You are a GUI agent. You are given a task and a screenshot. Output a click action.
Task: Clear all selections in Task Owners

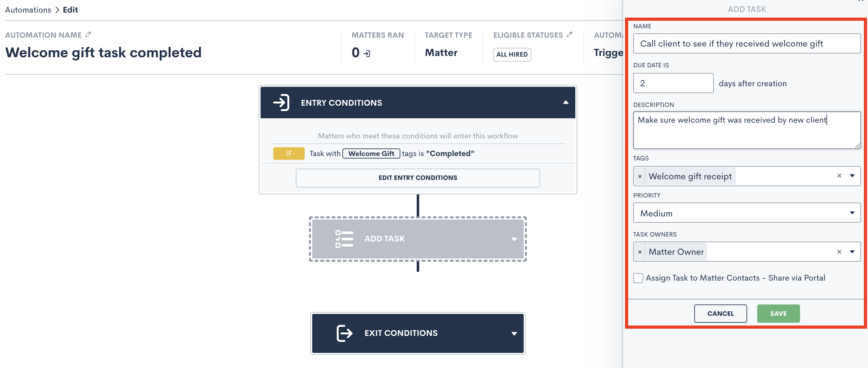tap(839, 252)
